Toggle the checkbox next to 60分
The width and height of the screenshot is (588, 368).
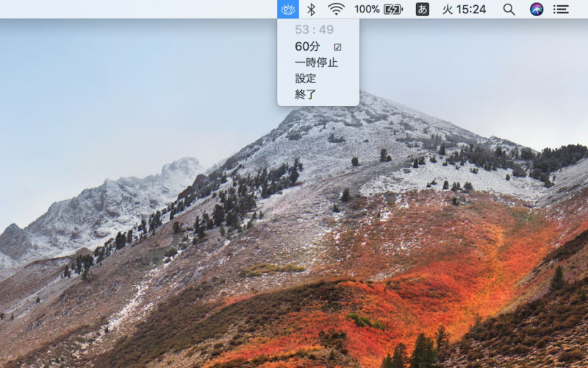(338, 47)
